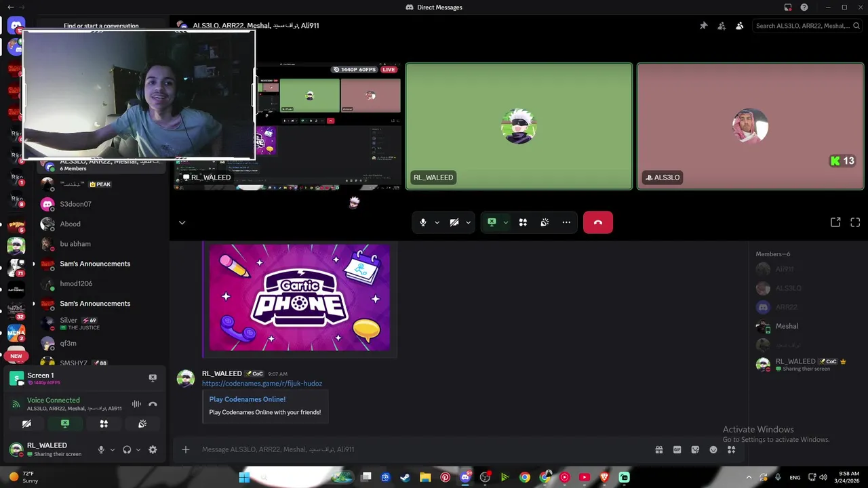
Task: Open the Silver direct message
Action: pos(102,323)
